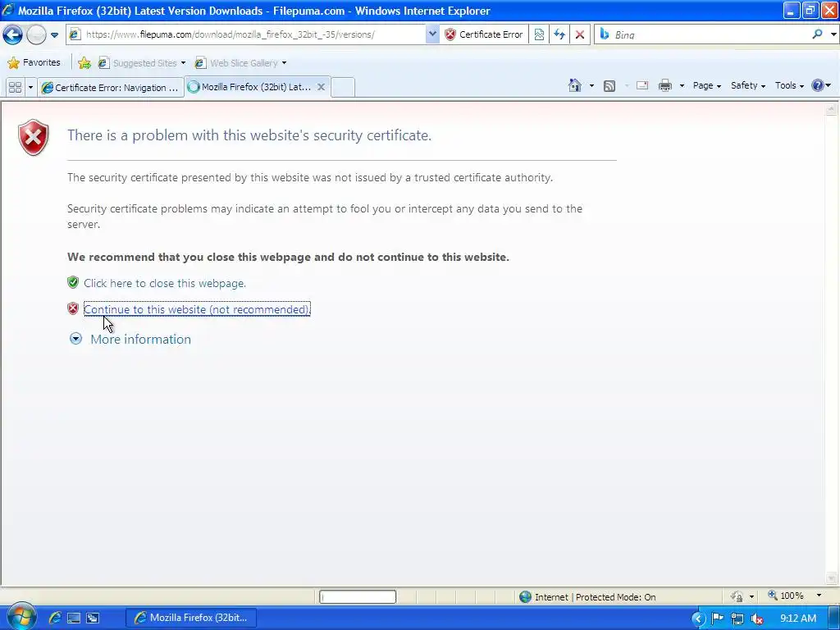Expand the address bar autocomplete dropdown

[432, 34]
